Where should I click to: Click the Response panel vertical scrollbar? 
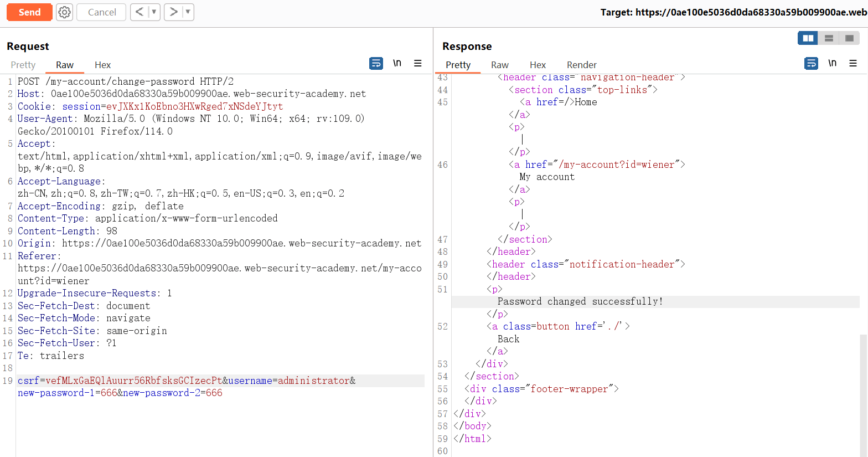click(864, 388)
